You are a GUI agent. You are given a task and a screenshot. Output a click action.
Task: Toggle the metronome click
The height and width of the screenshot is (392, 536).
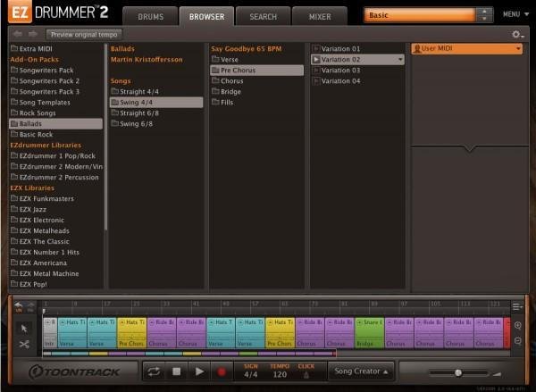tap(306, 375)
